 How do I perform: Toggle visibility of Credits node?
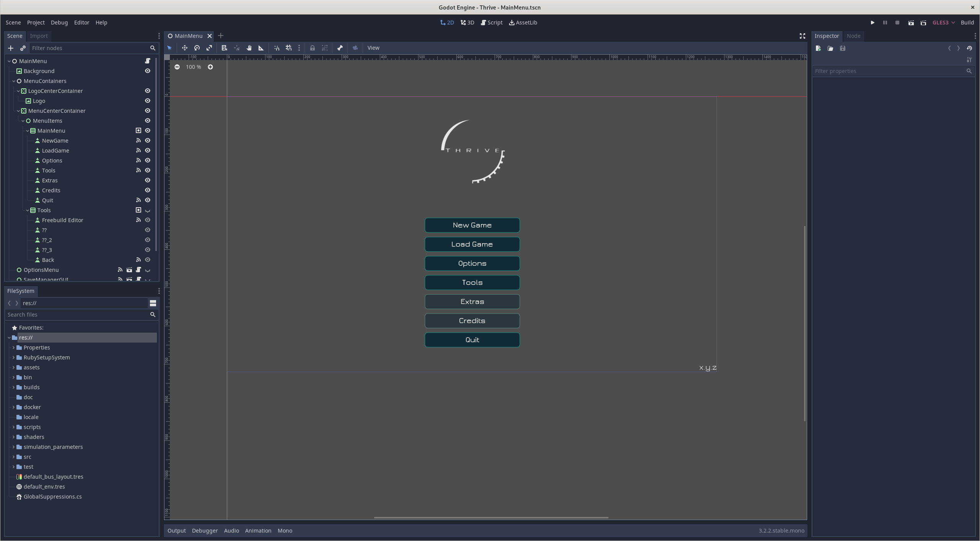[148, 190]
